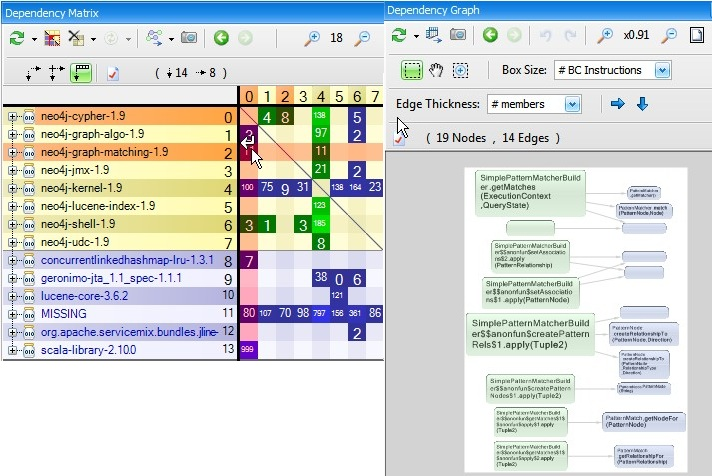
Task: Select the neo4j-lucene-index-1.9 row
Action: (x=120, y=206)
